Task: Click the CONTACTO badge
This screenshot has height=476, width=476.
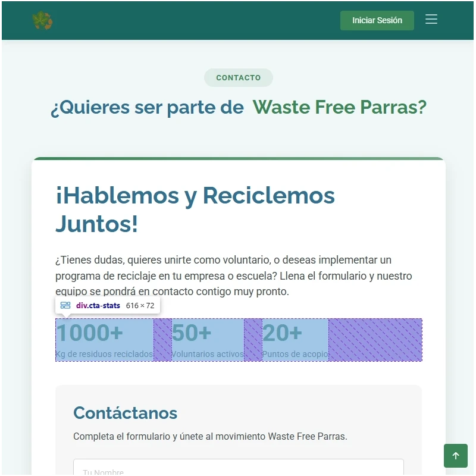Action: click(239, 78)
